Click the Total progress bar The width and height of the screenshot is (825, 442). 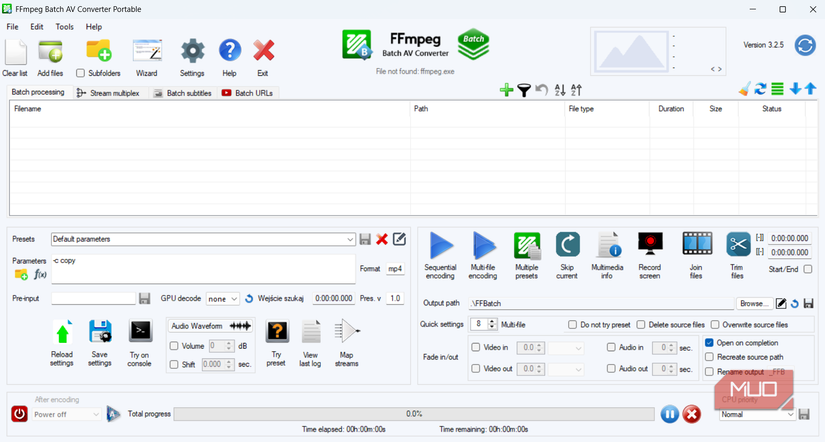[414, 414]
